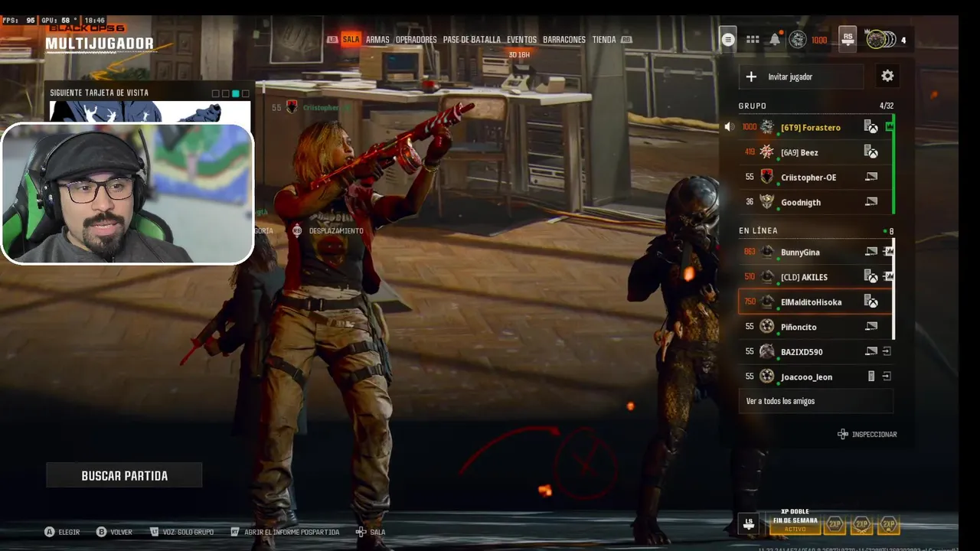Image resolution: width=980 pixels, height=551 pixels.
Task: Click the party leader crown icon on Forastero row
Action: pos(889,126)
